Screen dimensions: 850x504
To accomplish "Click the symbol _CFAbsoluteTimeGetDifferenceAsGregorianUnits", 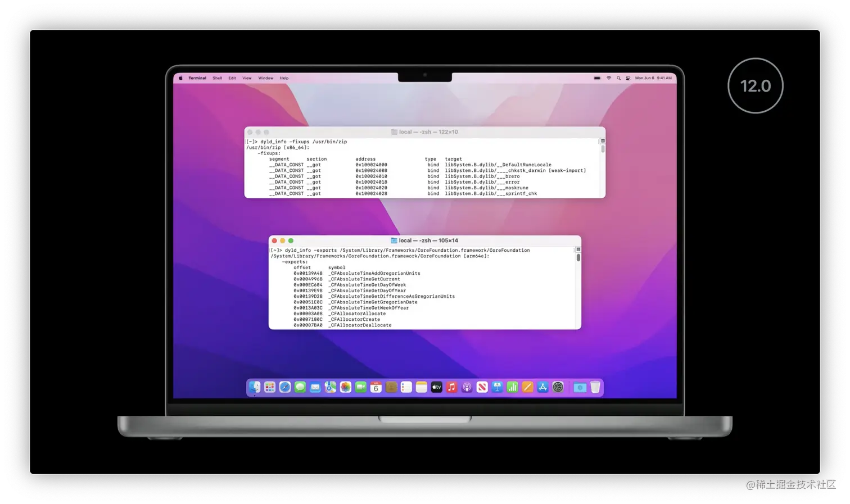I will [x=392, y=296].
